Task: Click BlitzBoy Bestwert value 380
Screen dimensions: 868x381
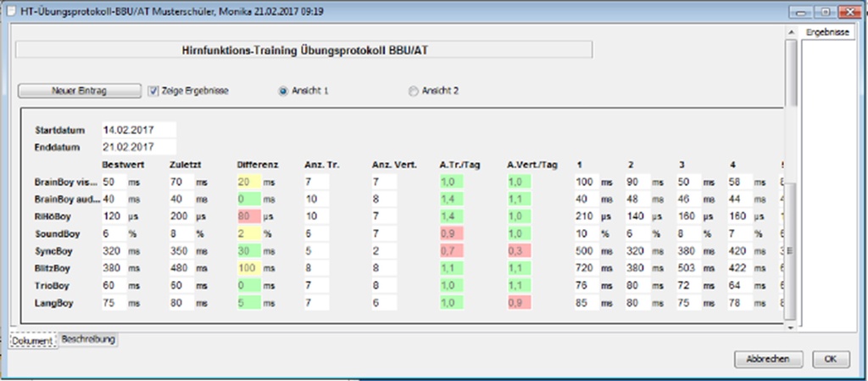Action: tap(114, 268)
